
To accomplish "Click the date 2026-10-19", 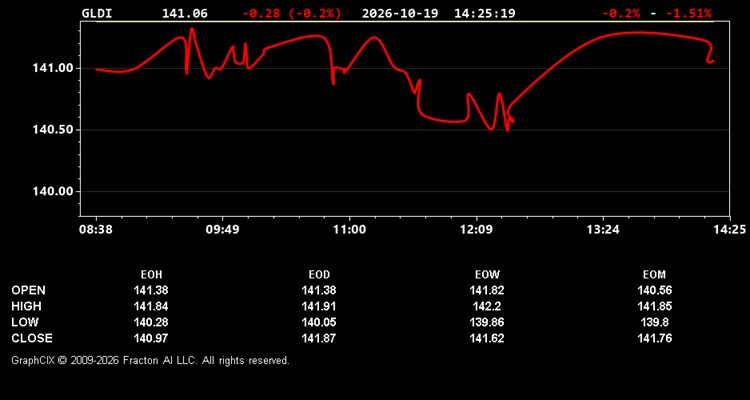I will tap(400, 13).
